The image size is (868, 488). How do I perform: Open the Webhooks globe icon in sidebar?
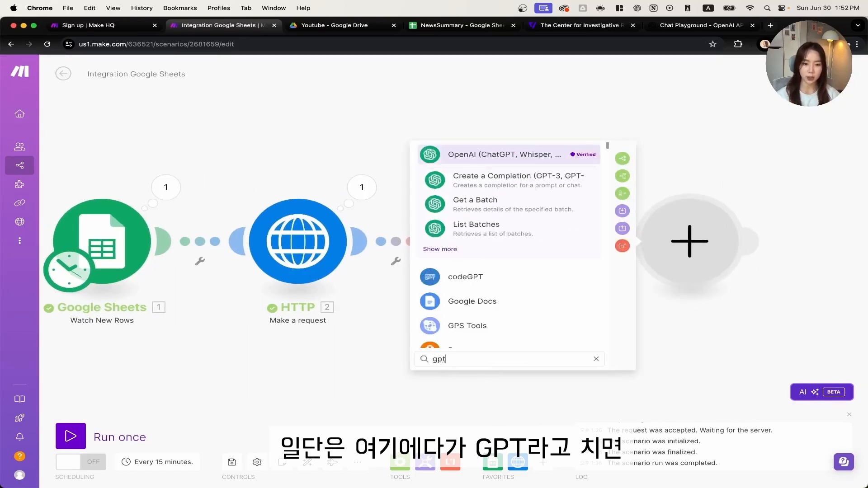click(19, 222)
